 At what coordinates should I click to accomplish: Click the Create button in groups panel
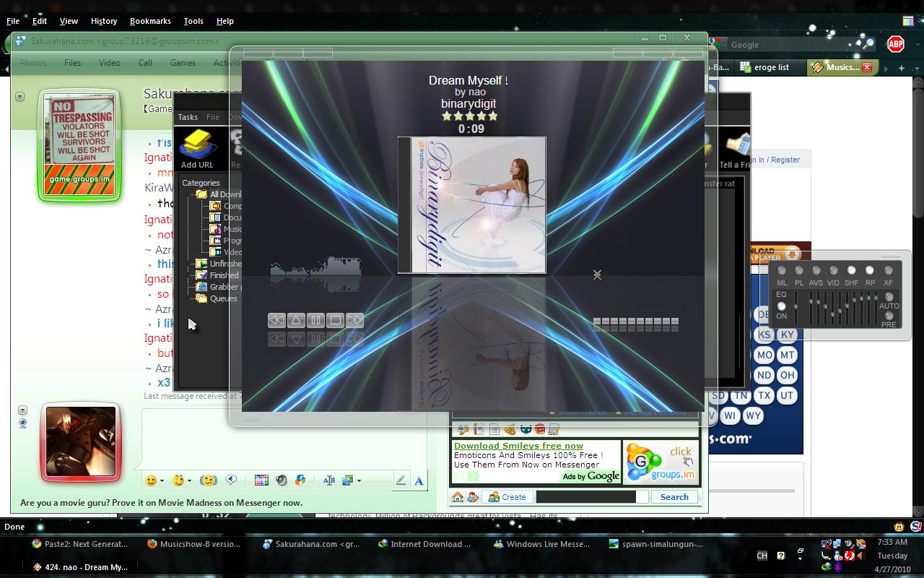coord(507,497)
